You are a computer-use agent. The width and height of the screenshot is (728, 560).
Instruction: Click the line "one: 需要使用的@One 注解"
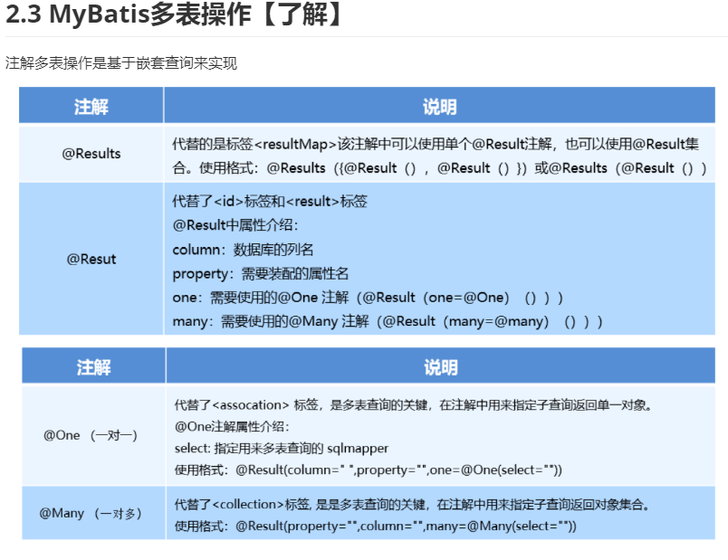click(x=368, y=298)
